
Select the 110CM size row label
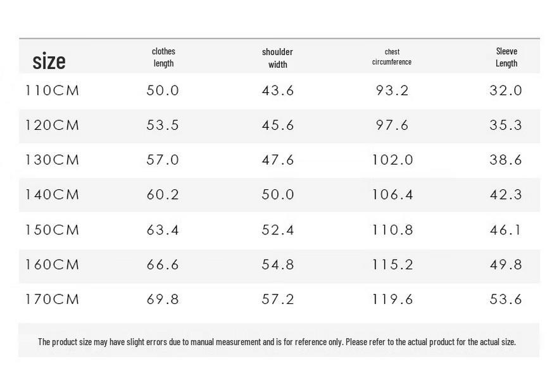point(52,91)
